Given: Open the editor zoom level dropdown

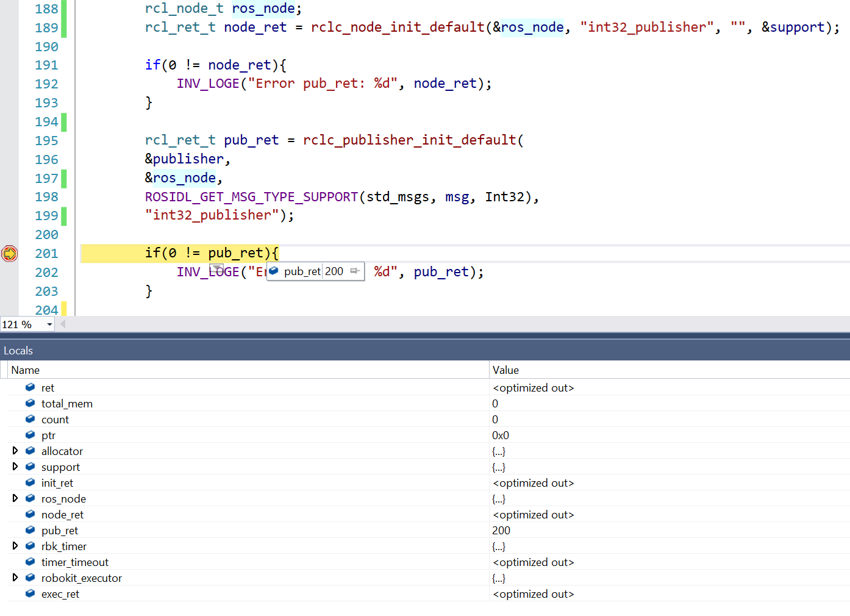Looking at the screenshot, I should click(50, 324).
